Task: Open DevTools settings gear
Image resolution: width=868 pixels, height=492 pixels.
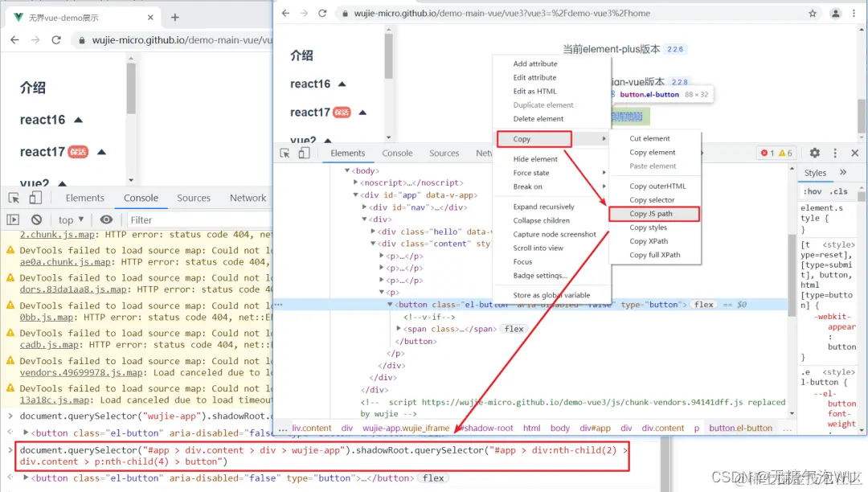Action: pos(815,153)
